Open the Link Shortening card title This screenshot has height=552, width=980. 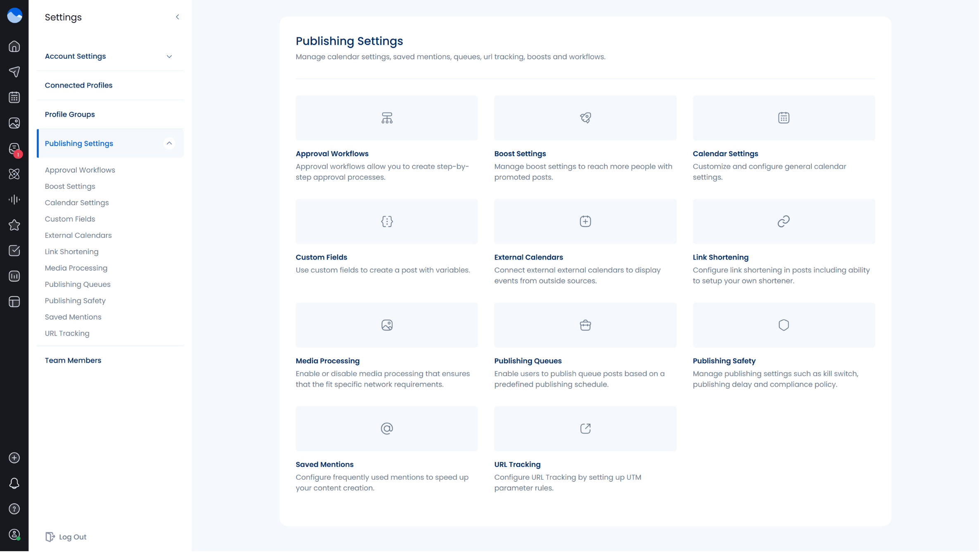click(721, 257)
